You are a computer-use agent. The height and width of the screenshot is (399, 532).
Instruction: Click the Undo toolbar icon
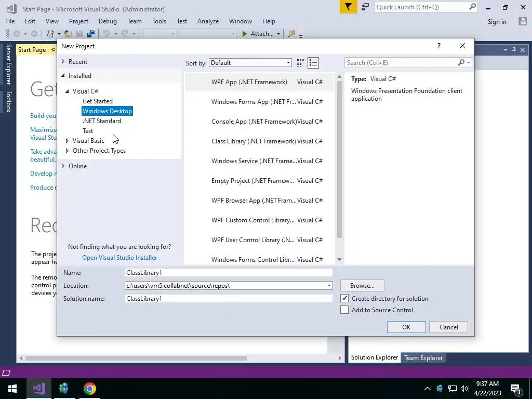106,34
